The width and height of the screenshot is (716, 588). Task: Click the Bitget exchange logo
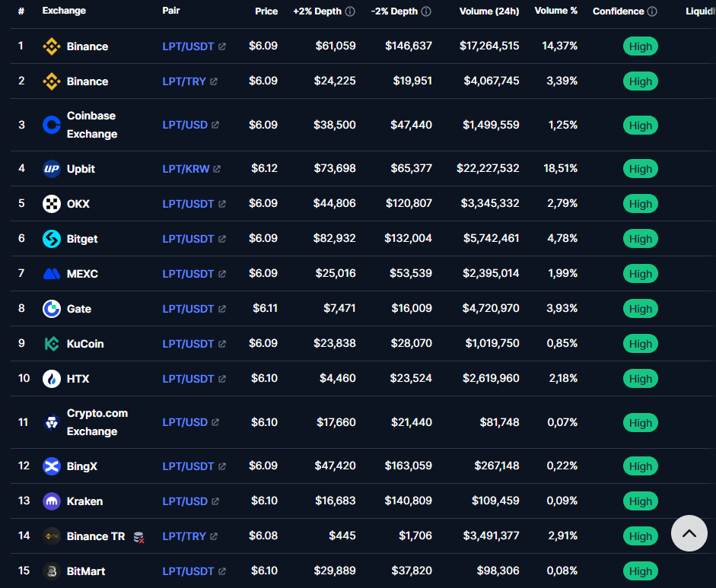[x=50, y=238]
